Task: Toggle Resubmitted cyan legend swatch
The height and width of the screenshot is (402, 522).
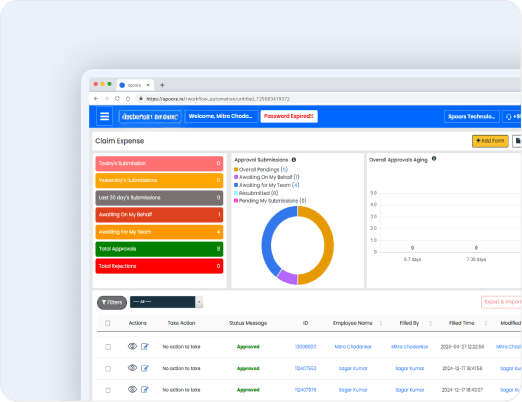Action: click(236, 193)
